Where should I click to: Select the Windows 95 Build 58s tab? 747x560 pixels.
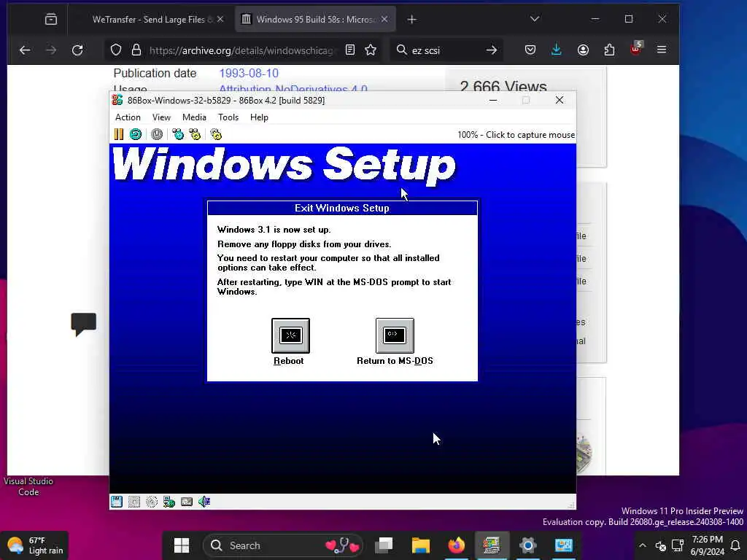[x=315, y=20]
